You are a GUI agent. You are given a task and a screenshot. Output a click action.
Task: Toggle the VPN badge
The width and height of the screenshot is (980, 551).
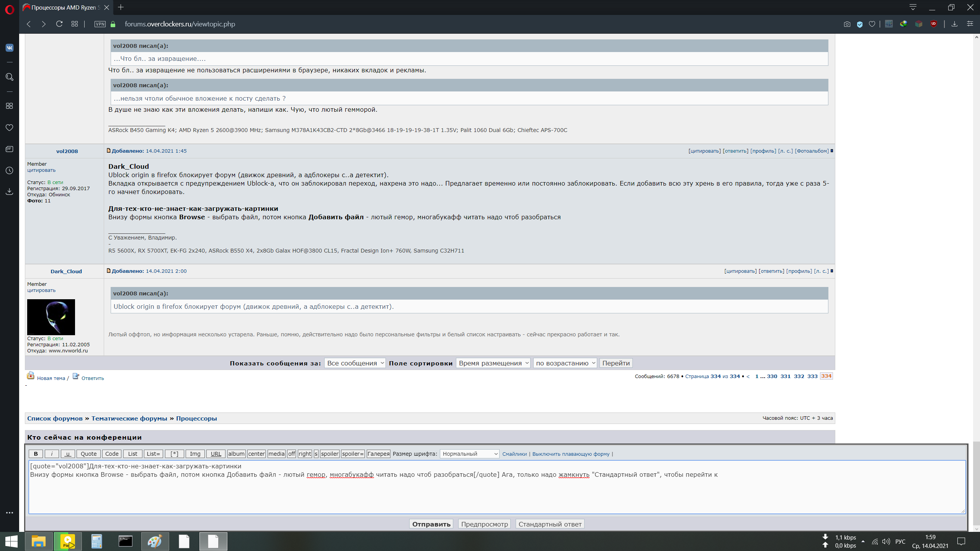(100, 24)
